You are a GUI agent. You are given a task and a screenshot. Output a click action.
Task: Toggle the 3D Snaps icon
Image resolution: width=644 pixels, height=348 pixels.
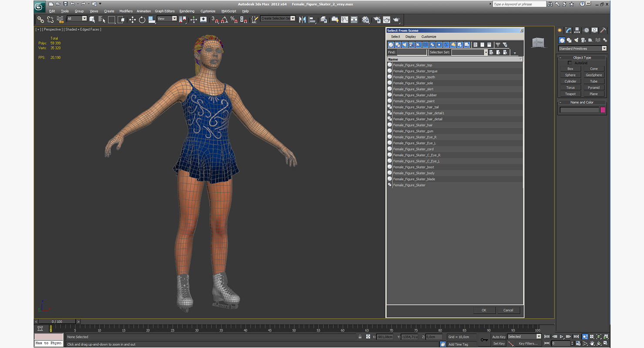tap(215, 19)
